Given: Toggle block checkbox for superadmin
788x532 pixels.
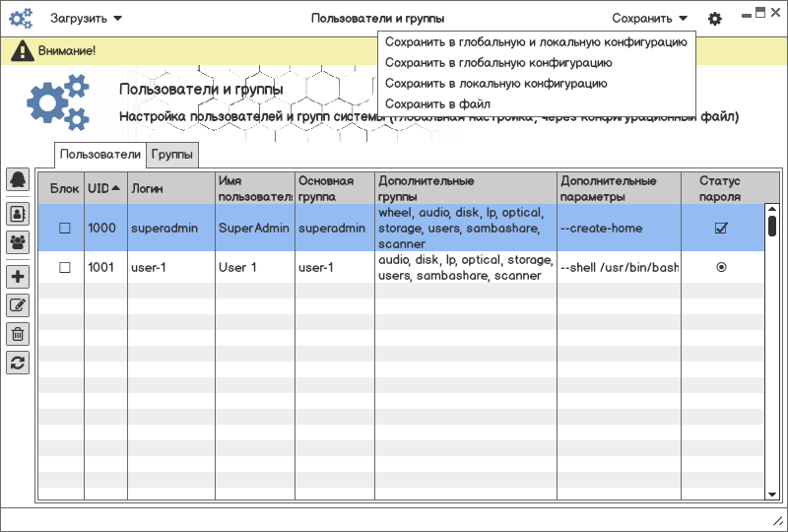Looking at the screenshot, I should (x=65, y=228).
